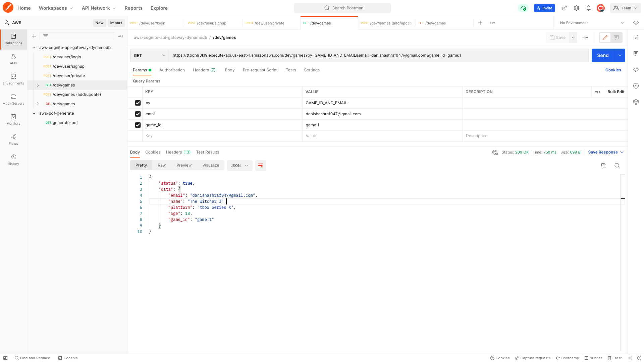Click the Send button
The height and width of the screenshot is (362, 644).
click(602, 55)
